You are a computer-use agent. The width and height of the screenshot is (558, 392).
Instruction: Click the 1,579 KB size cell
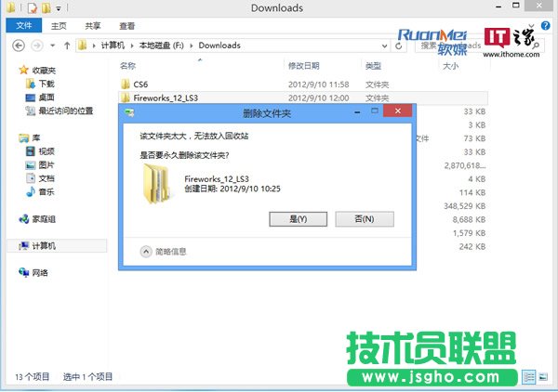pyautogui.click(x=469, y=233)
